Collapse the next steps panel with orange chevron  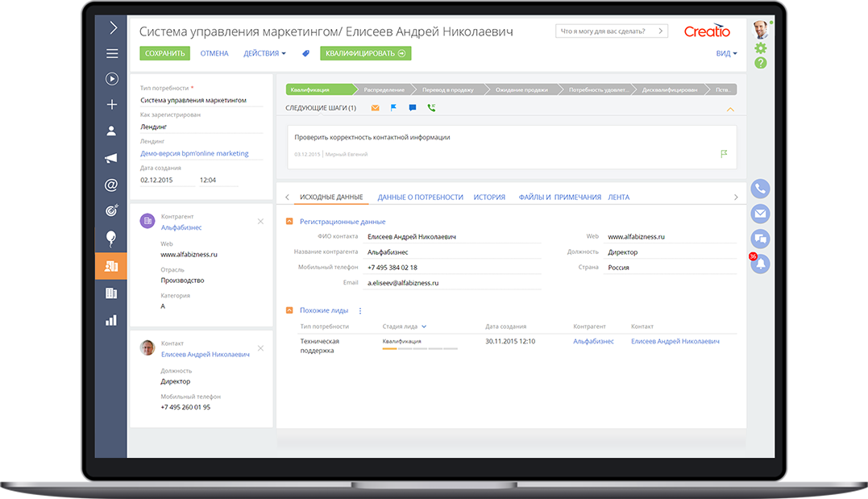(x=730, y=109)
